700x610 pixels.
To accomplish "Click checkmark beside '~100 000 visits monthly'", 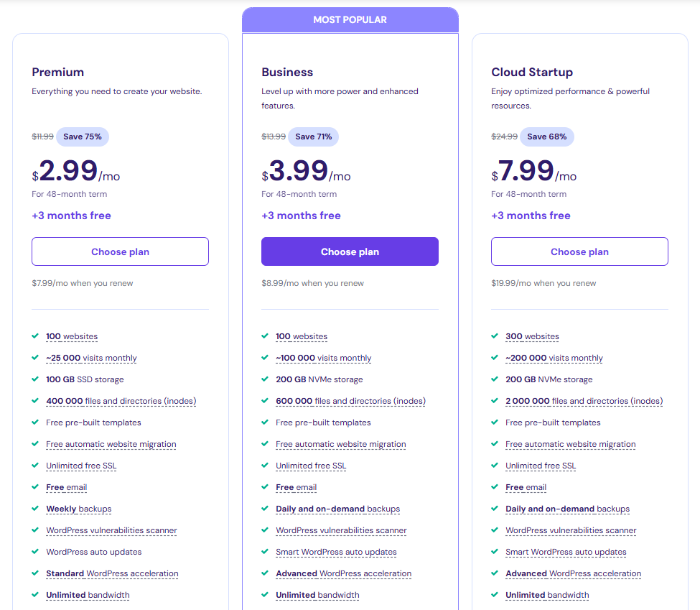I will (x=265, y=357).
